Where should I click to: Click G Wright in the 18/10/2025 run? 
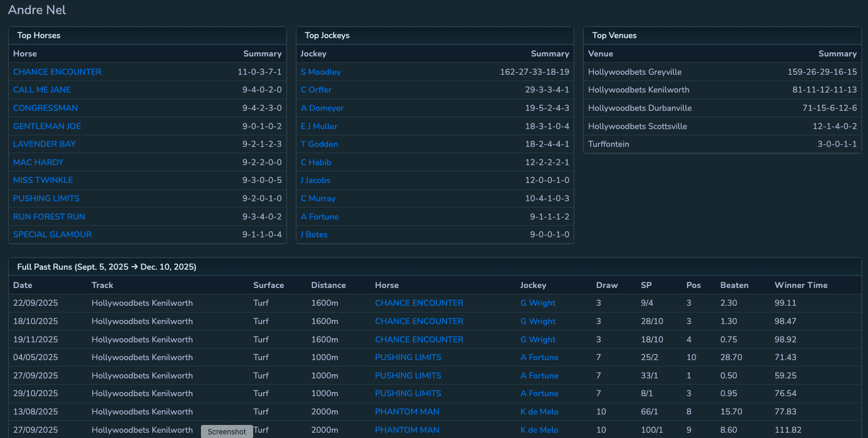click(538, 321)
